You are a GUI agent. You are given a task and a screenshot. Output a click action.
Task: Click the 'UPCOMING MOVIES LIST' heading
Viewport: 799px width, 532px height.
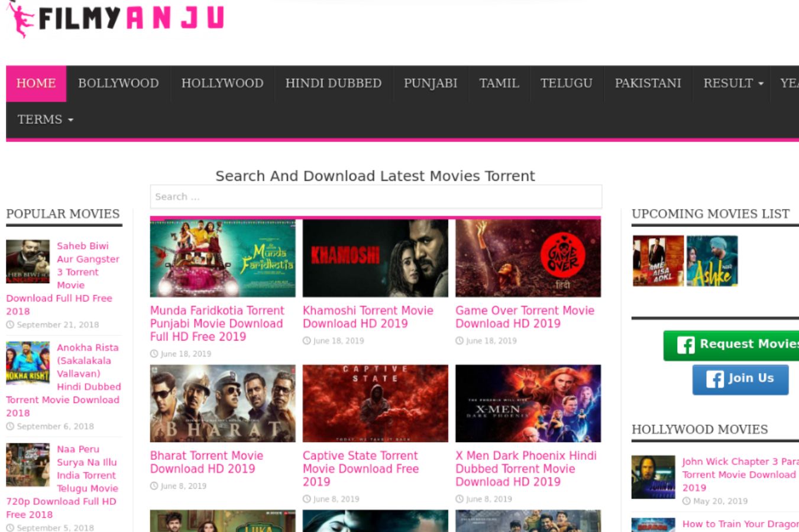coord(711,214)
